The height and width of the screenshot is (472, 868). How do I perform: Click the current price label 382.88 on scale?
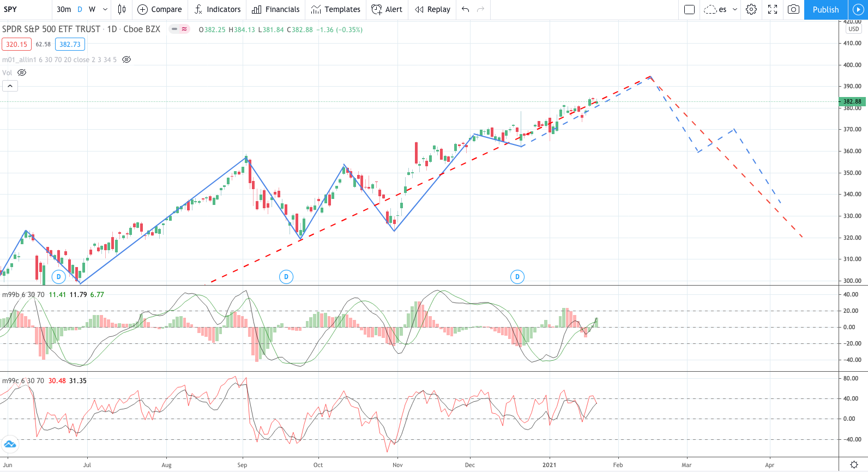pos(853,101)
